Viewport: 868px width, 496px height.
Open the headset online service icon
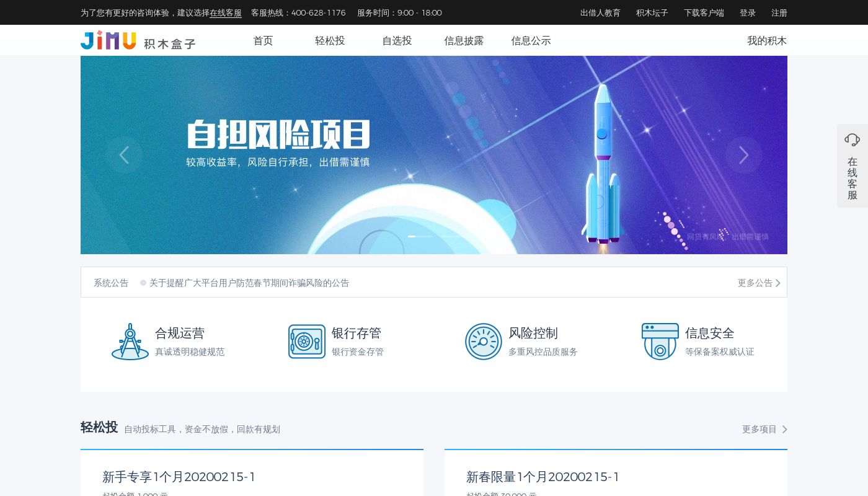852,140
